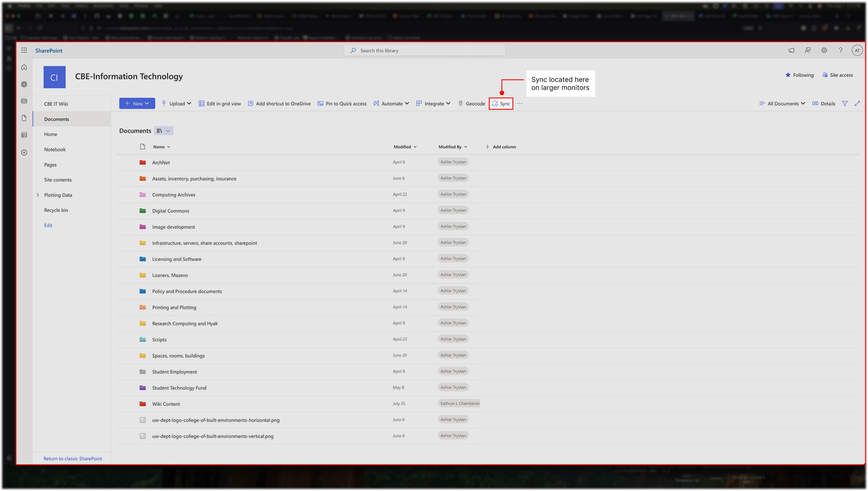Toggle Following status for this site
This screenshot has height=491, width=868.
click(x=799, y=75)
